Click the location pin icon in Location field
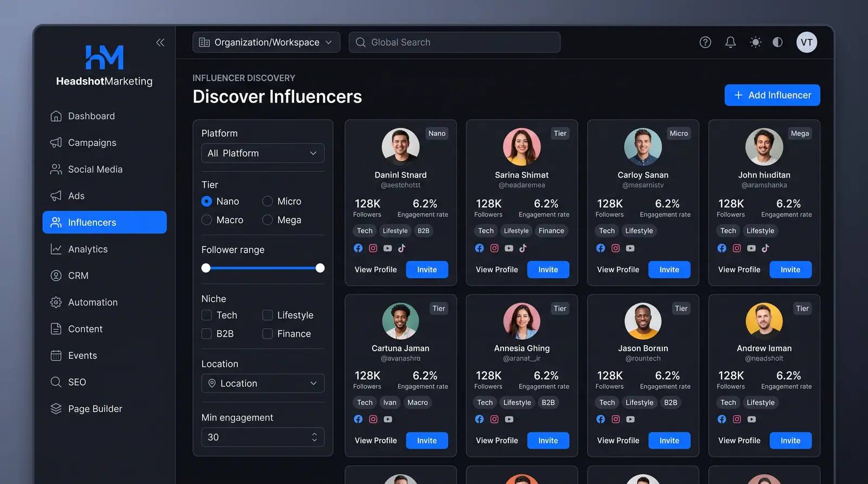 (212, 383)
